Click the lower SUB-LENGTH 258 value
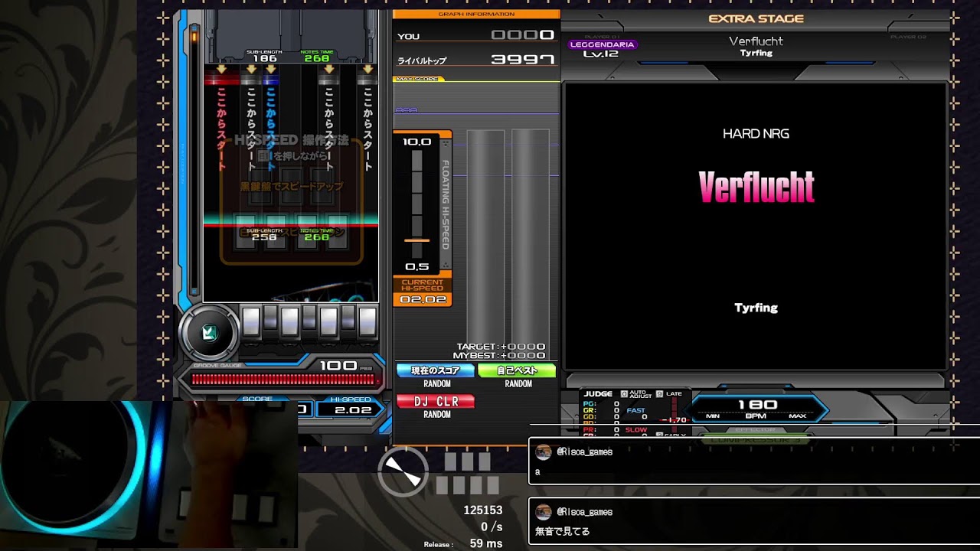The image size is (980, 551). pos(264,237)
